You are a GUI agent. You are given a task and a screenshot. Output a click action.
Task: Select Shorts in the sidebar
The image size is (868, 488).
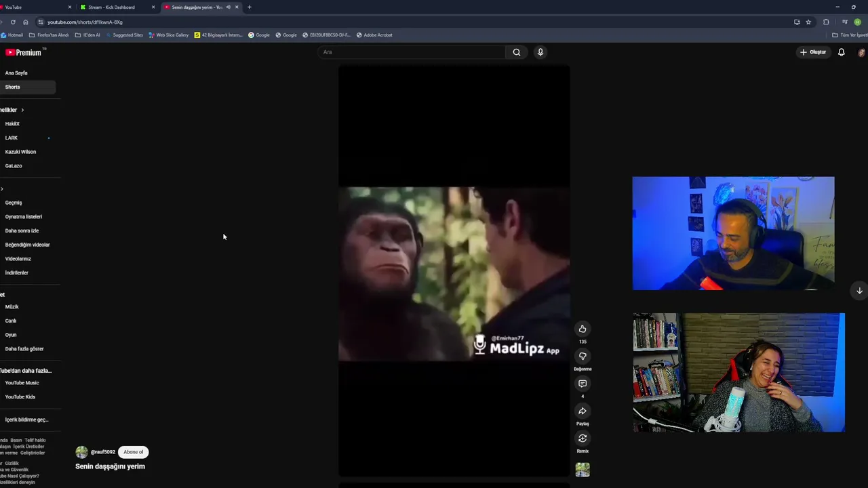(x=28, y=87)
